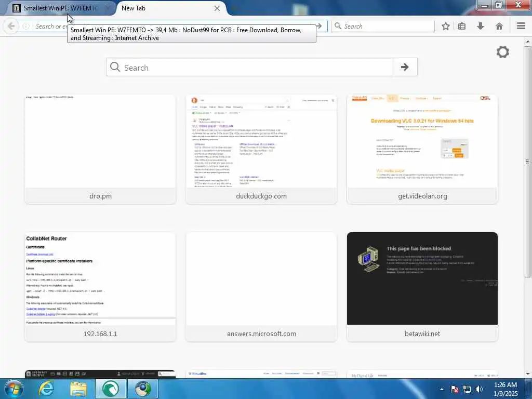Image resolution: width=532 pixels, height=399 pixels.
Task: Click the green swirl browser taskbar icon
Action: [x=111, y=389]
